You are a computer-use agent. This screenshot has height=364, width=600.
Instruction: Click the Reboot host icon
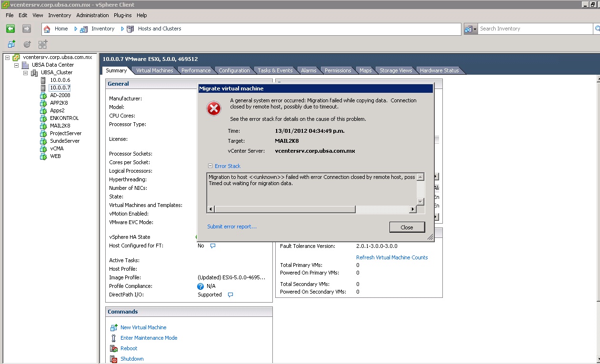pyautogui.click(x=114, y=348)
